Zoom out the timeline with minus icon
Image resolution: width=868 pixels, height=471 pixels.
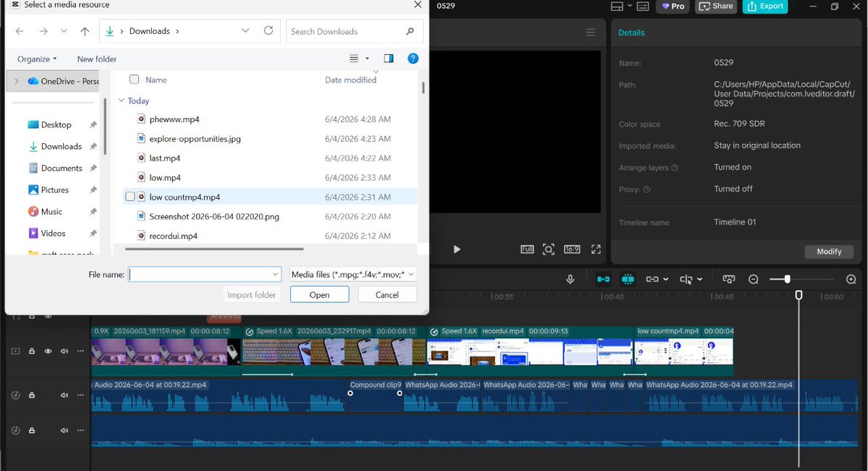click(753, 279)
